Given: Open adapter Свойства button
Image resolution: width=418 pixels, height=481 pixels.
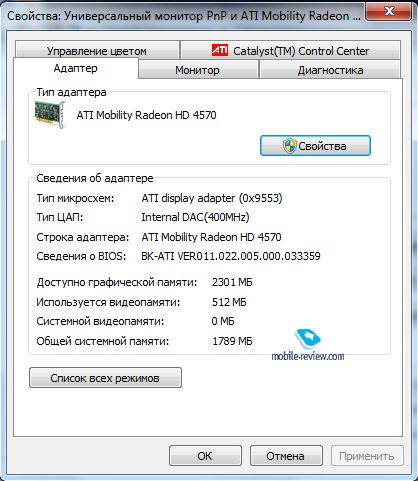Looking at the screenshot, I should 315,146.
